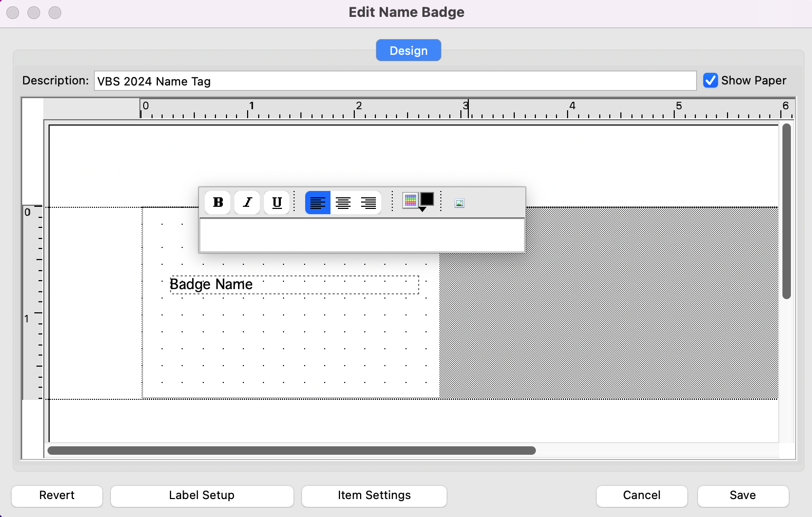Insert a picture using the image icon
Image resolution: width=812 pixels, height=517 pixels.
tap(459, 203)
